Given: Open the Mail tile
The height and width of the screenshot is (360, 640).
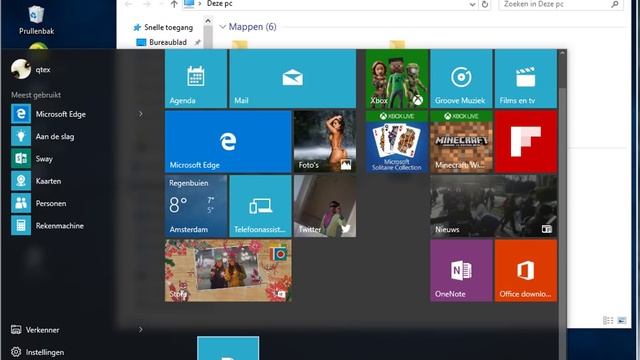Looking at the screenshot, I should pyautogui.click(x=293, y=79).
